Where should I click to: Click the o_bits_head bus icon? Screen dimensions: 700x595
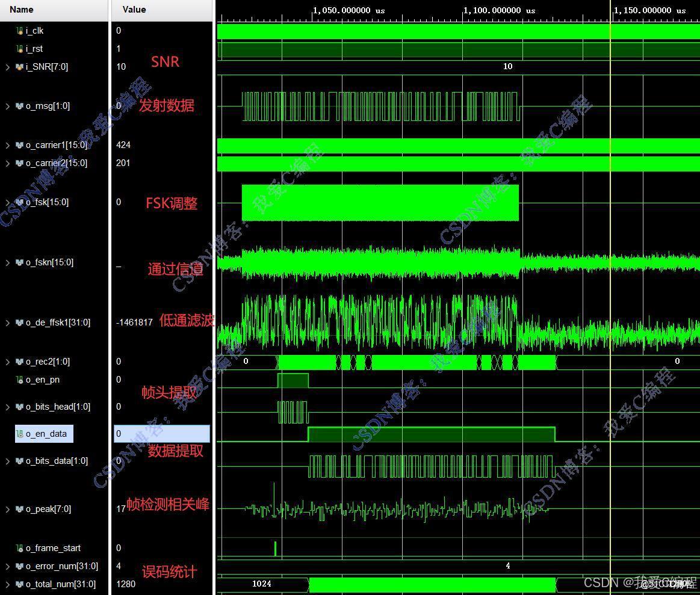(20, 407)
